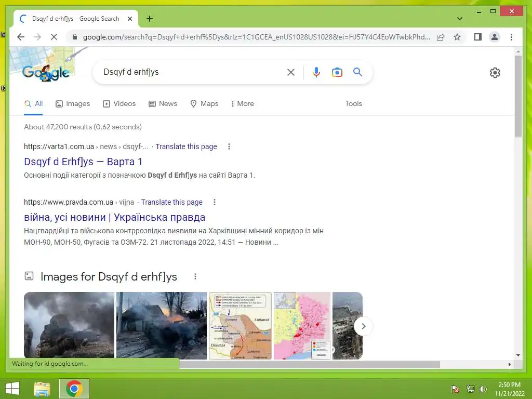Search by image with camera icon

[x=337, y=72]
